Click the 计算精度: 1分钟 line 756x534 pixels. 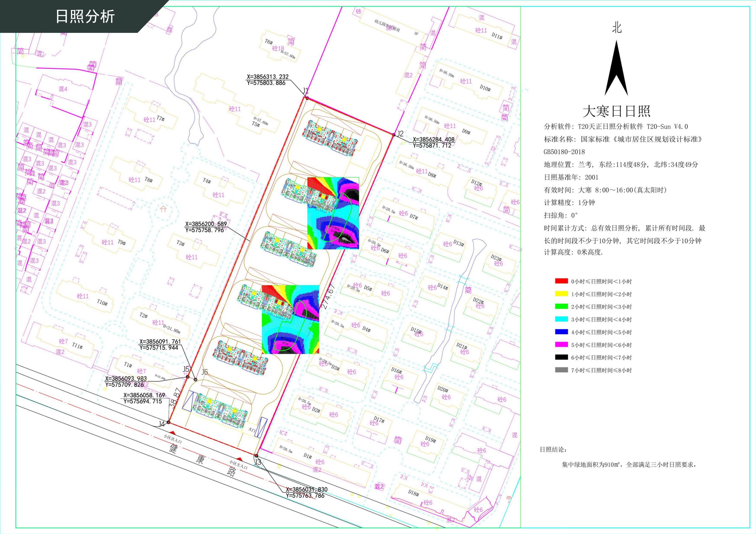point(569,203)
